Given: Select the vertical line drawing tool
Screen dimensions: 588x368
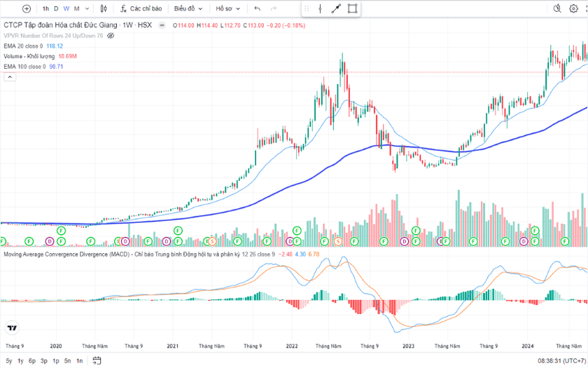Looking at the screenshot, I should [x=320, y=9].
